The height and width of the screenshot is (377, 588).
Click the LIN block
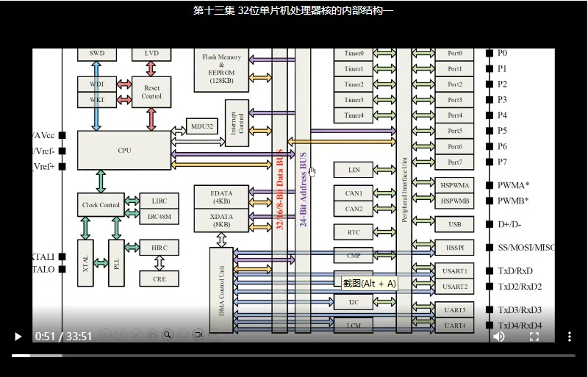(x=354, y=170)
